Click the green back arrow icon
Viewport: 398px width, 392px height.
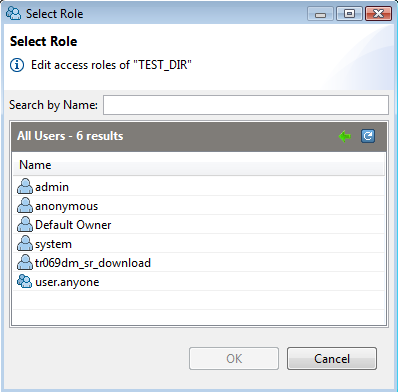point(345,136)
